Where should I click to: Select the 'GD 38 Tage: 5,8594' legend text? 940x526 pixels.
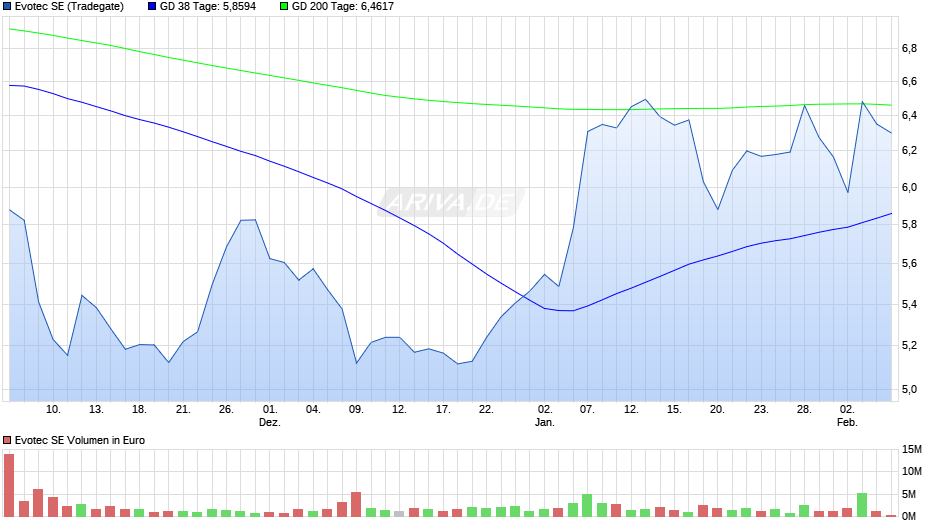(x=207, y=7)
